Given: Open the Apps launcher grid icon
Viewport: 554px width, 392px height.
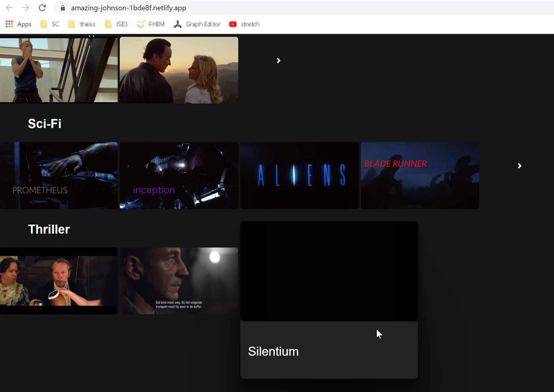Looking at the screenshot, I should click(x=9, y=24).
